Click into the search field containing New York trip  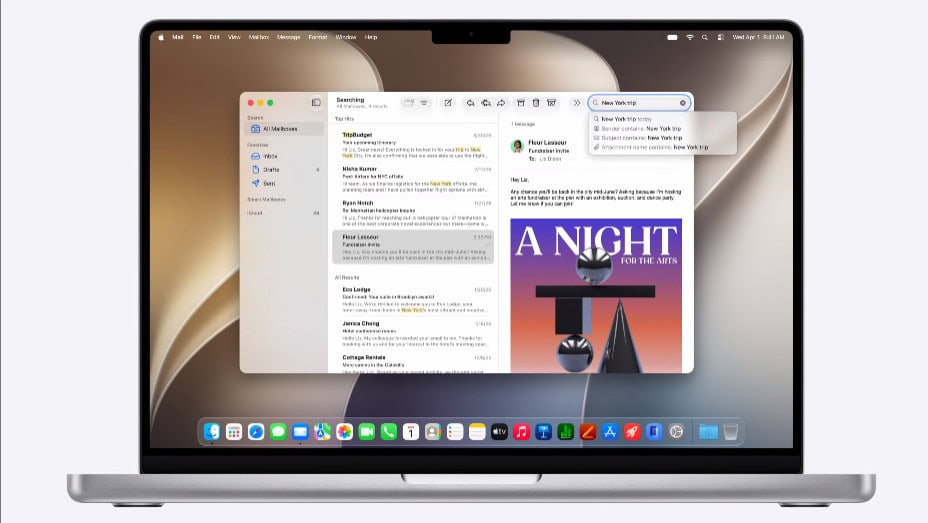pos(639,103)
